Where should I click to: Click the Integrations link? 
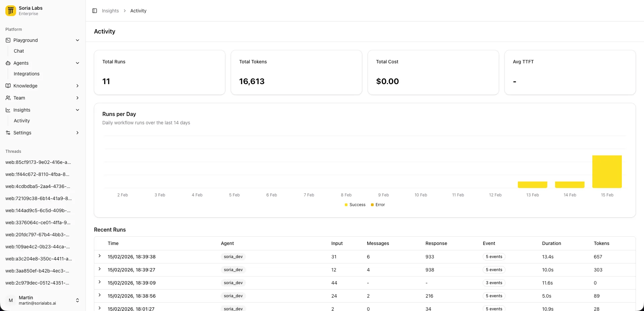(x=27, y=74)
